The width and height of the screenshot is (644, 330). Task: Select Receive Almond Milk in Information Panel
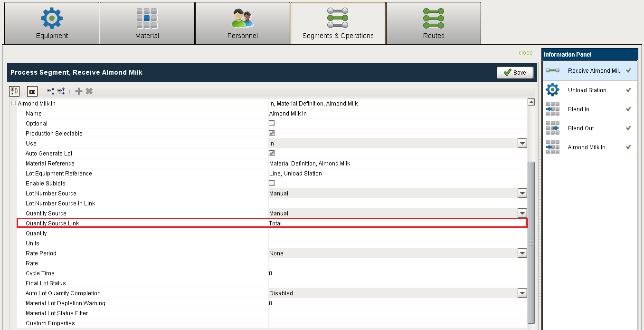[x=589, y=70]
